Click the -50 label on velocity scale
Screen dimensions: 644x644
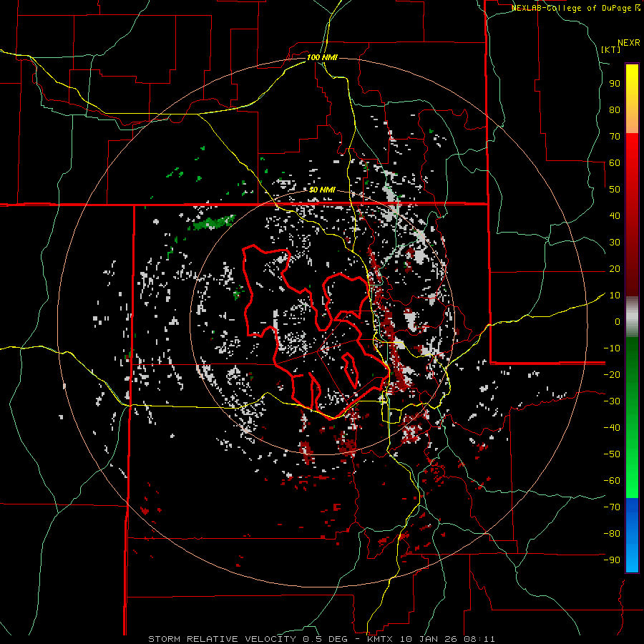coord(611,454)
